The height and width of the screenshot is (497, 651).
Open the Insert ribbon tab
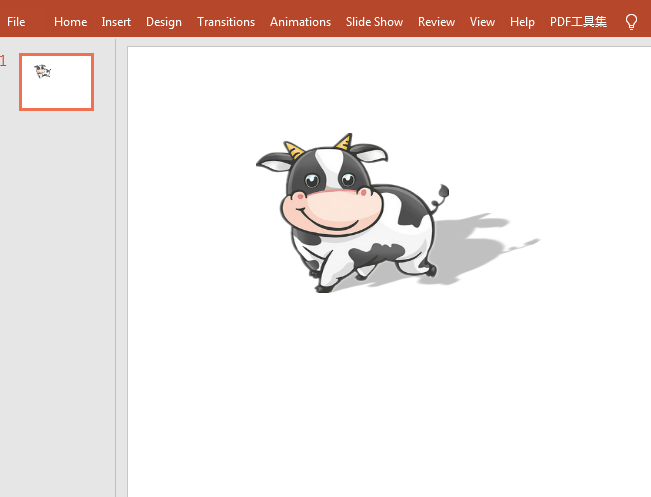tap(116, 22)
